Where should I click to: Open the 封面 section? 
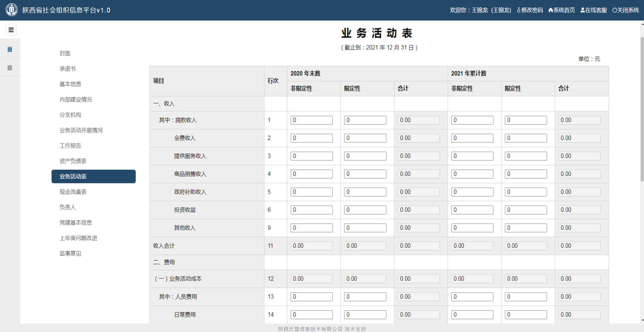pos(65,53)
